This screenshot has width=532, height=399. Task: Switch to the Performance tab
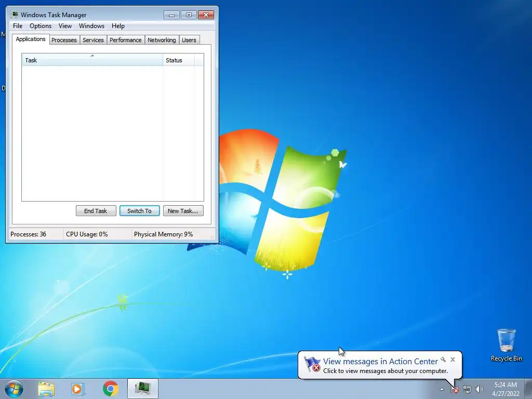tap(126, 40)
